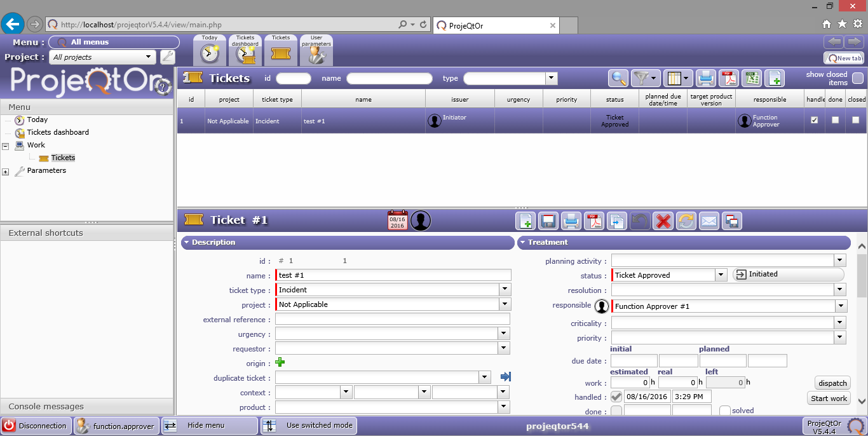
Task: Open Tickets dashboard shortcut in top bar
Action: click(245, 50)
